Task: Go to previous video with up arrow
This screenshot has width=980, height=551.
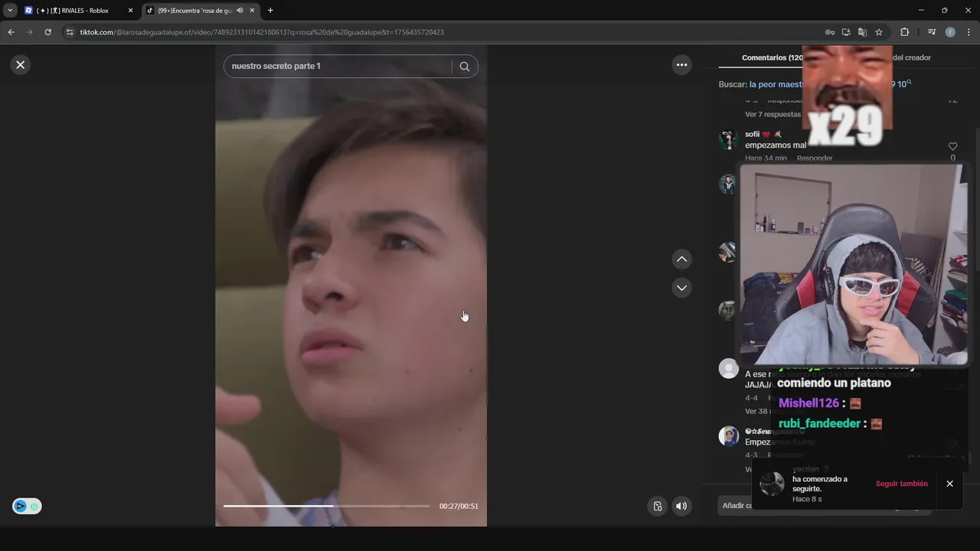Action: pos(681,259)
